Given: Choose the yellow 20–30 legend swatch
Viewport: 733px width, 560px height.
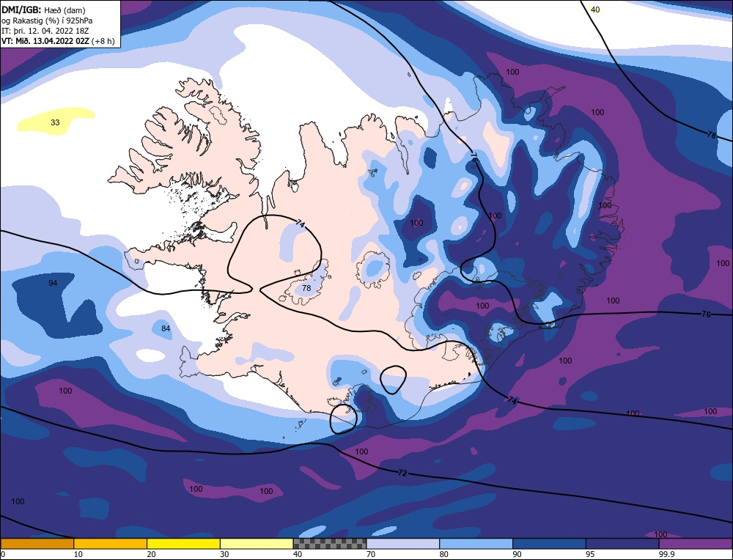Looking at the screenshot, I should pos(184,543).
